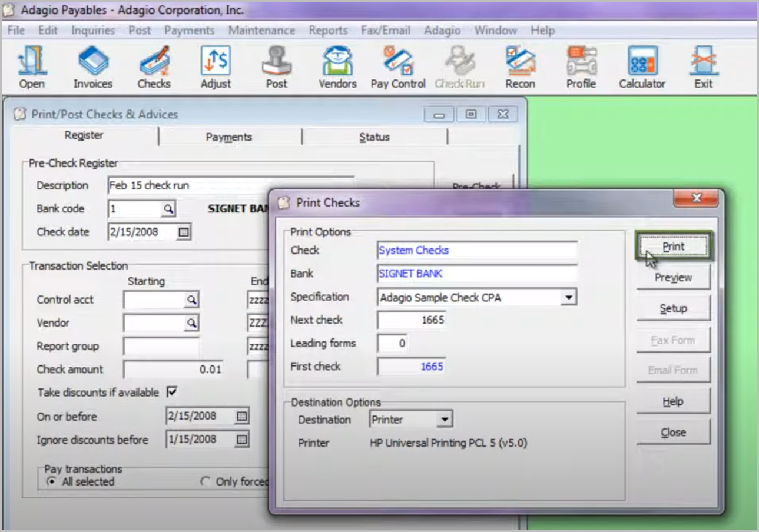Image resolution: width=759 pixels, height=532 pixels.
Task: Open the Fax/Email menu
Action: click(385, 30)
